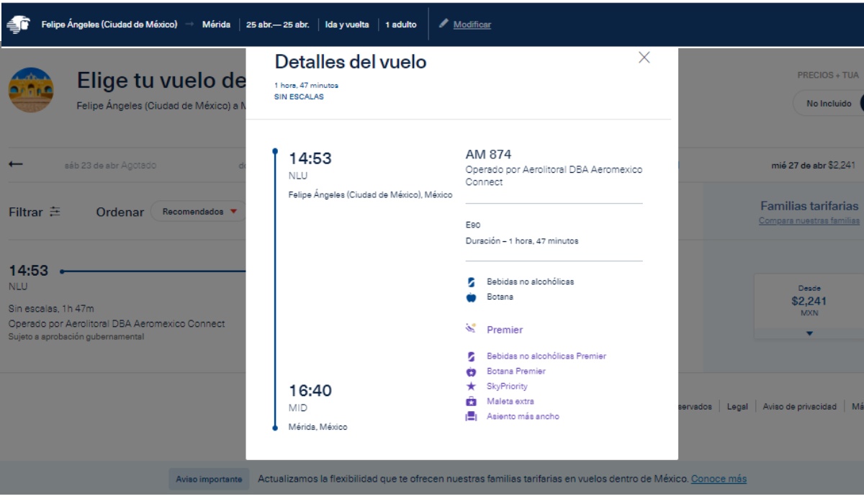Open the Recomendados sort dropdown

(198, 212)
